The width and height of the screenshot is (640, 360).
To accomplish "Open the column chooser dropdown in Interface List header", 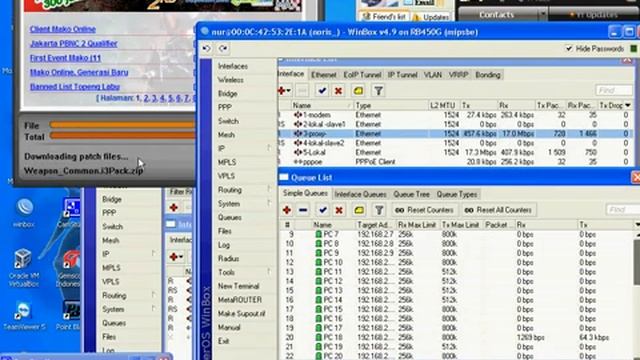I will coord(628,105).
